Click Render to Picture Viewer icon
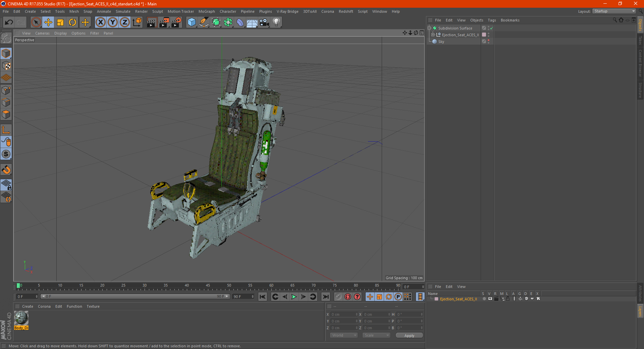The width and height of the screenshot is (644, 349). pos(164,22)
